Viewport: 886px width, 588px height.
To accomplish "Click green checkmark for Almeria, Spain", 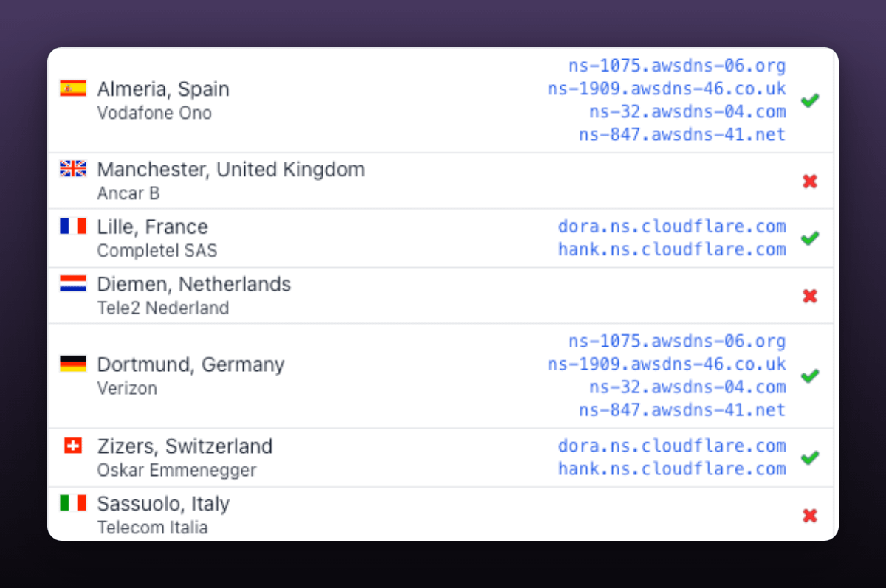I will (810, 100).
